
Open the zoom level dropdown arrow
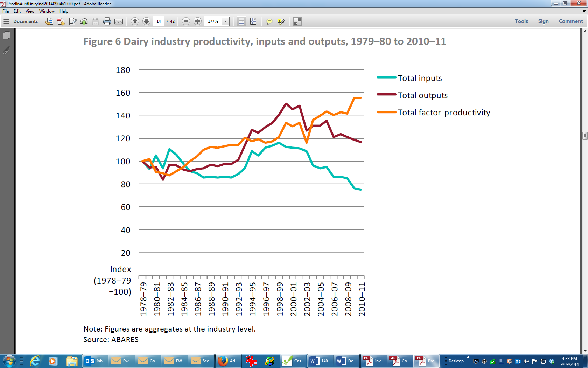coord(226,21)
